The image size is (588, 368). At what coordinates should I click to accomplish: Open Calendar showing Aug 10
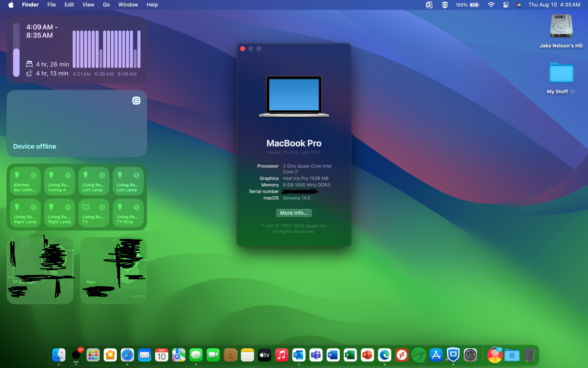point(162,355)
